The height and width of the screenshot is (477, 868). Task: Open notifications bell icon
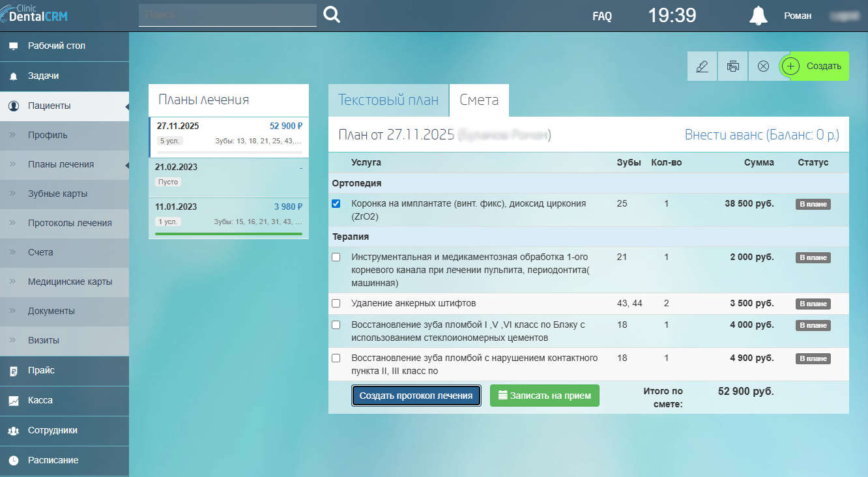758,16
